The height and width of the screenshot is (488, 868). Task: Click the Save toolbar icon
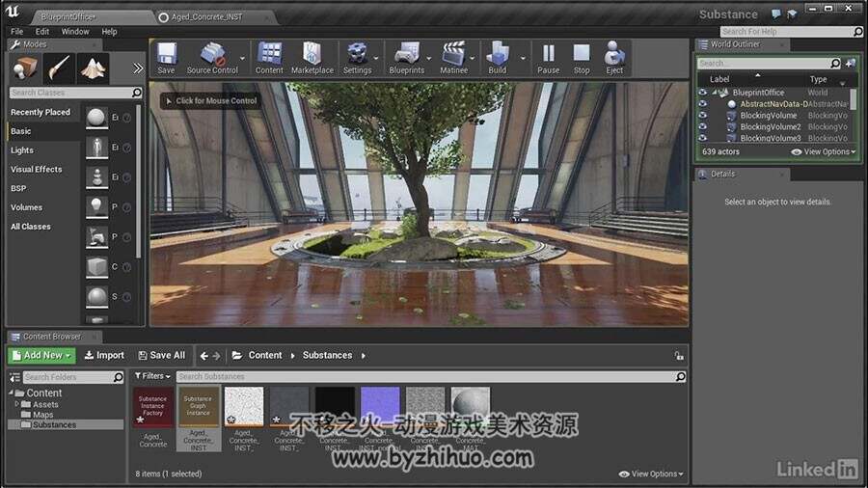(x=166, y=58)
